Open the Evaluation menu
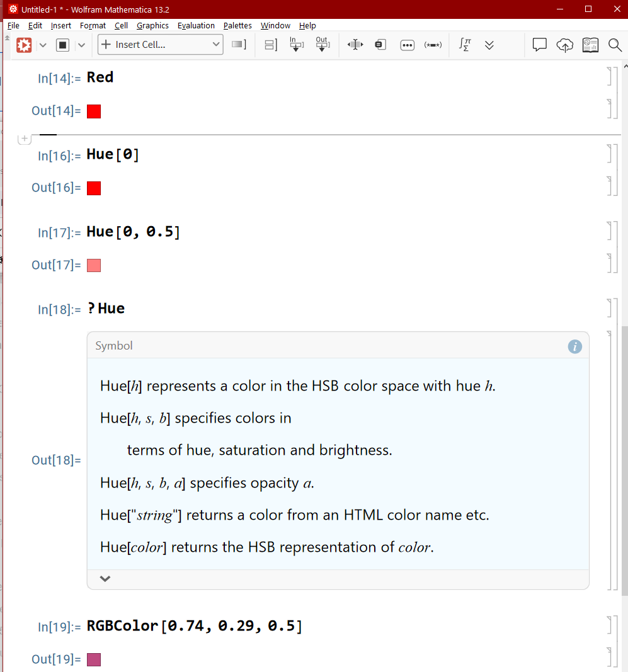The height and width of the screenshot is (672, 628). click(x=196, y=25)
